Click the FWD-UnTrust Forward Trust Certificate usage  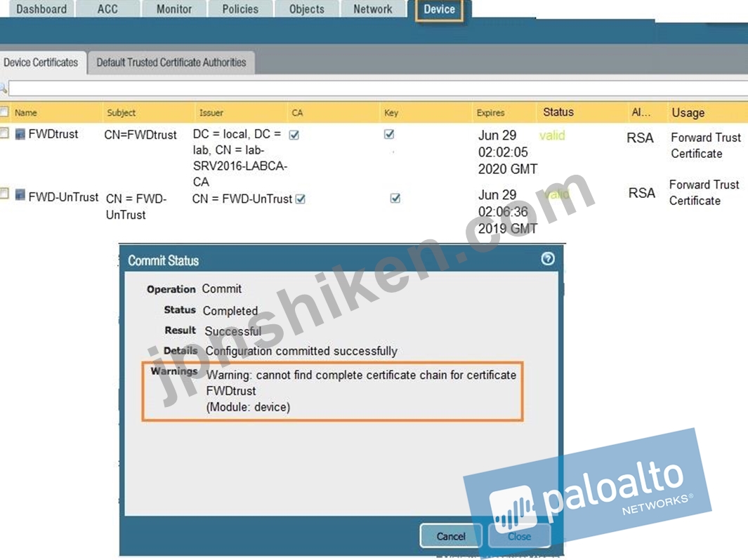tap(704, 192)
